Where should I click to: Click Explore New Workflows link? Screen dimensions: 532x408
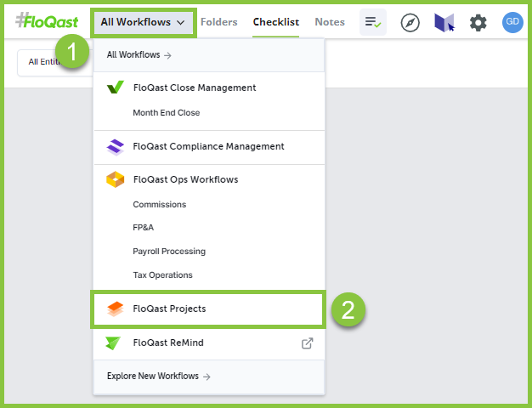pos(158,376)
